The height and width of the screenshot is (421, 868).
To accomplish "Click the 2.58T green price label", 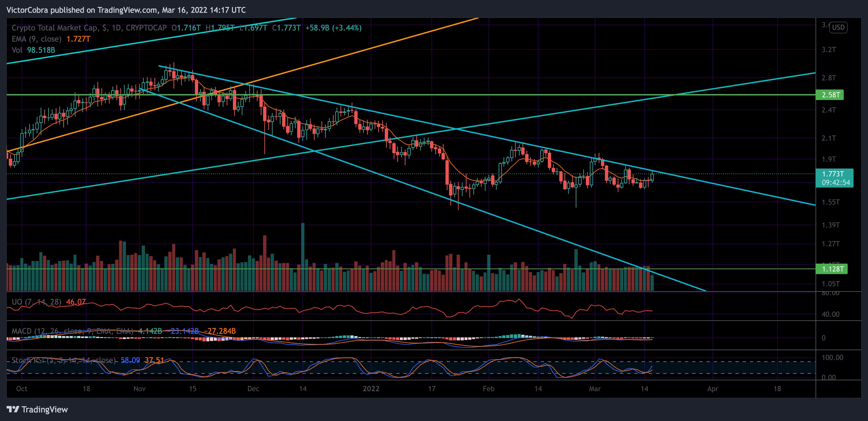I will click(x=829, y=95).
